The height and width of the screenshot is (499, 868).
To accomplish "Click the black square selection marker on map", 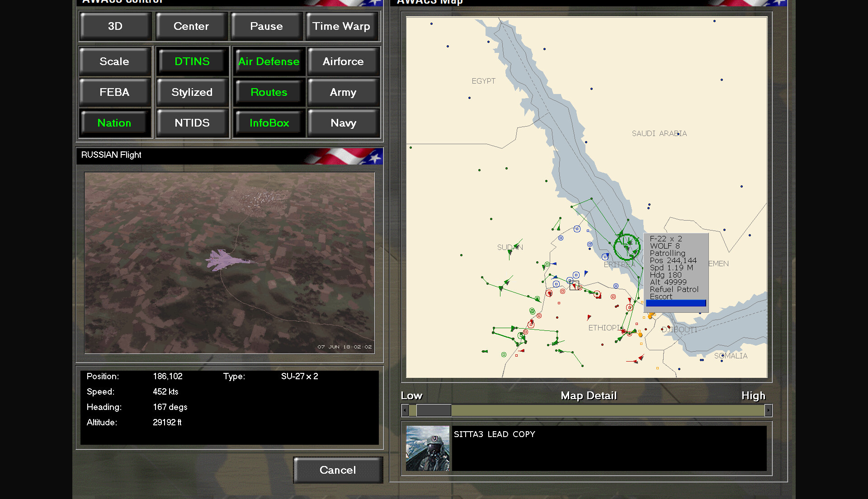I will coord(574,286).
